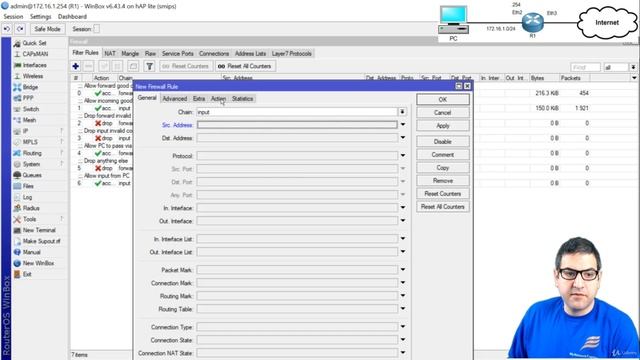This screenshot has height=360, width=640.
Task: Open Interfaces in sidebar
Action: click(35, 65)
